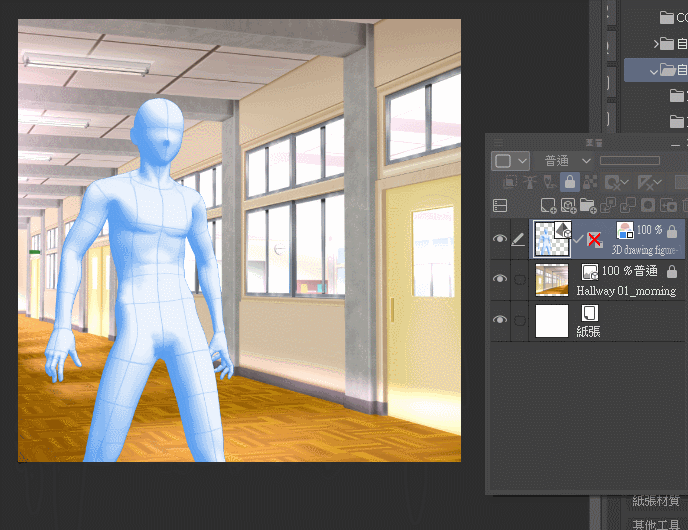Click lock icon on Hallway 01_morning layer

point(672,272)
